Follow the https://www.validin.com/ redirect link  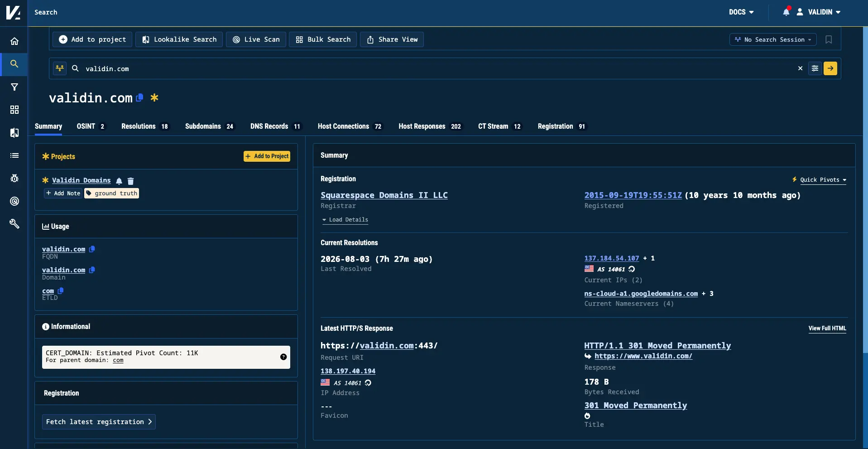point(643,356)
